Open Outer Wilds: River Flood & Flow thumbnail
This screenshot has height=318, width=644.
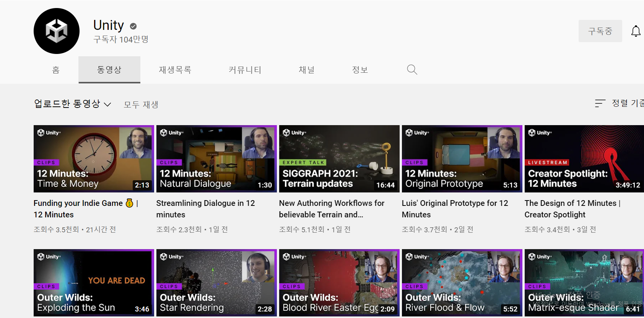point(462,283)
